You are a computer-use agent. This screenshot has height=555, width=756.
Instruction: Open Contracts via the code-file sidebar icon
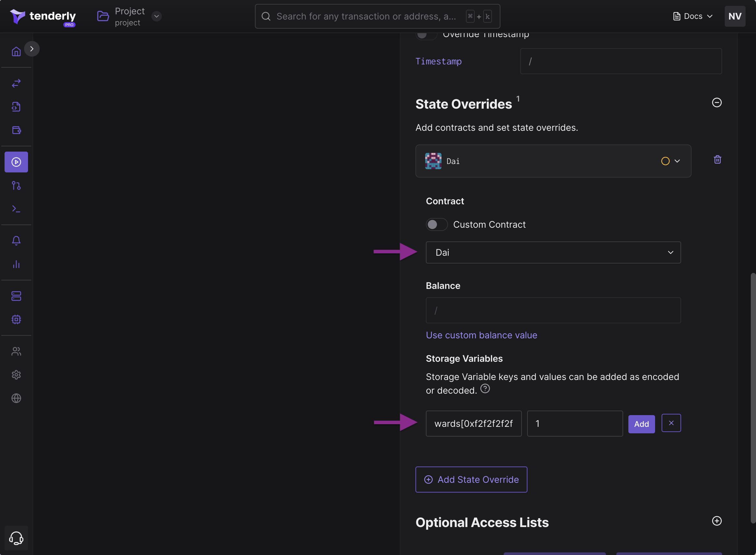pos(16,107)
